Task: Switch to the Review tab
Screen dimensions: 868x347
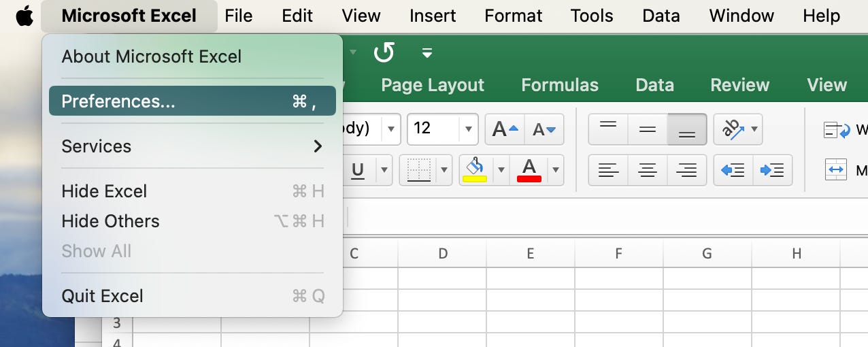Action: [x=740, y=85]
